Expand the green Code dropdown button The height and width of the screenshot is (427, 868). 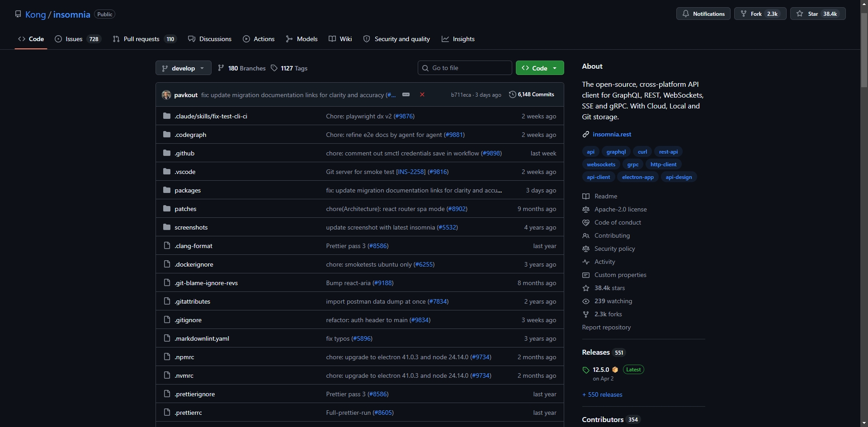pyautogui.click(x=540, y=68)
